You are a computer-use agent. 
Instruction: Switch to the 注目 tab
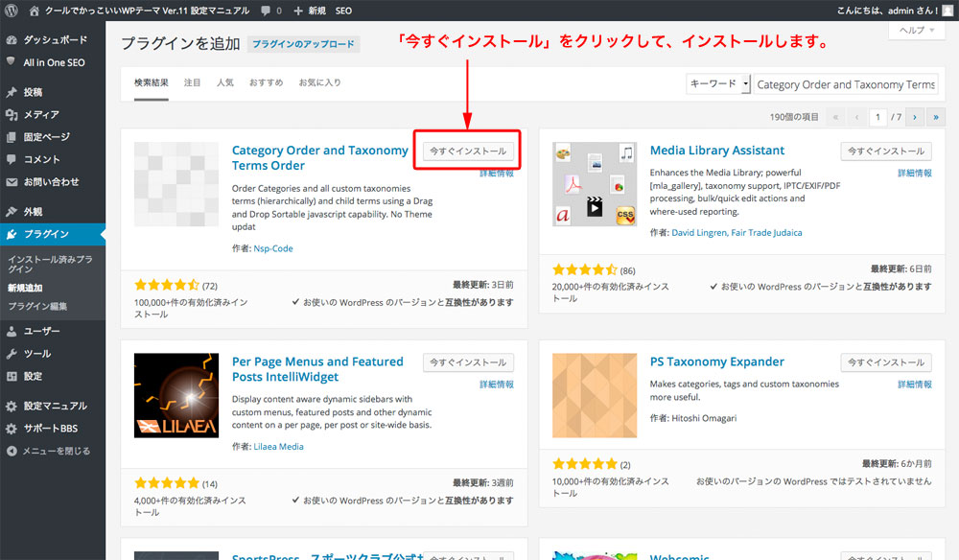pos(192,82)
